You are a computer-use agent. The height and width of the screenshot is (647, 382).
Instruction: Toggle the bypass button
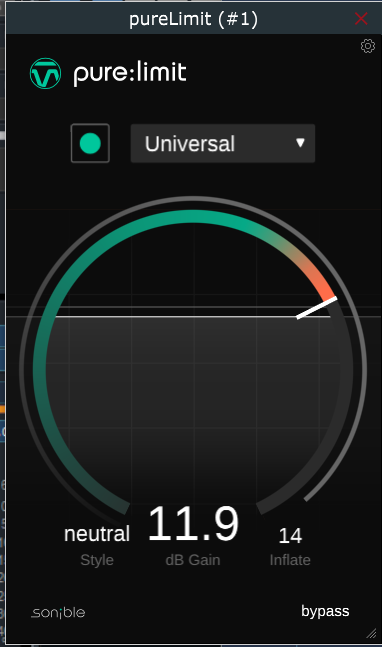(325, 612)
